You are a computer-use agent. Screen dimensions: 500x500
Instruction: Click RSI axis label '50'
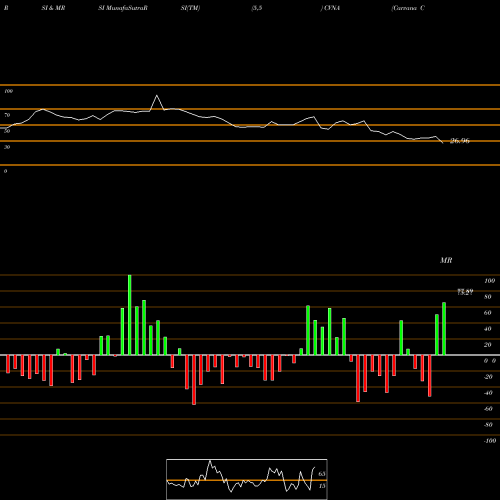pyautogui.click(x=7, y=131)
